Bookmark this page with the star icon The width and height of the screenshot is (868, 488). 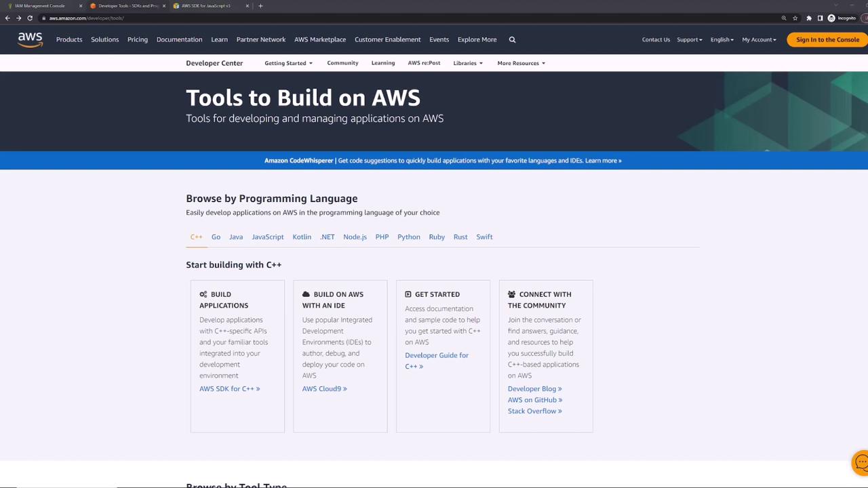pyautogui.click(x=795, y=18)
